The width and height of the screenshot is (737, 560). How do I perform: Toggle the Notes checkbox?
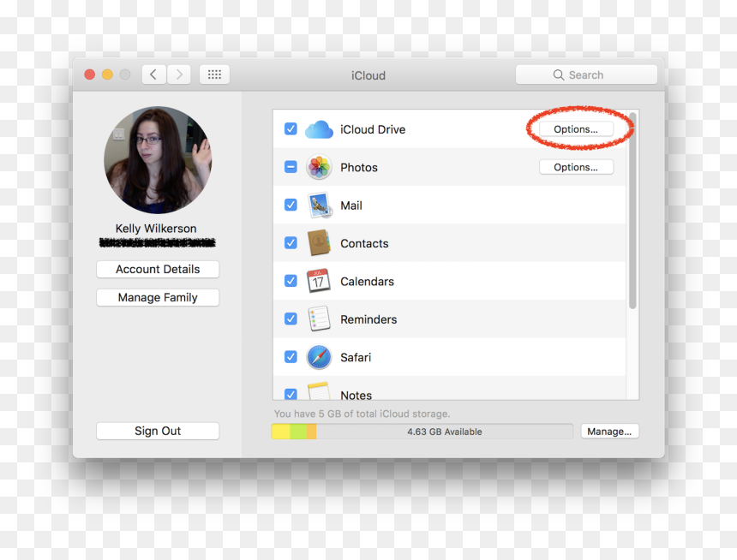[x=291, y=394]
